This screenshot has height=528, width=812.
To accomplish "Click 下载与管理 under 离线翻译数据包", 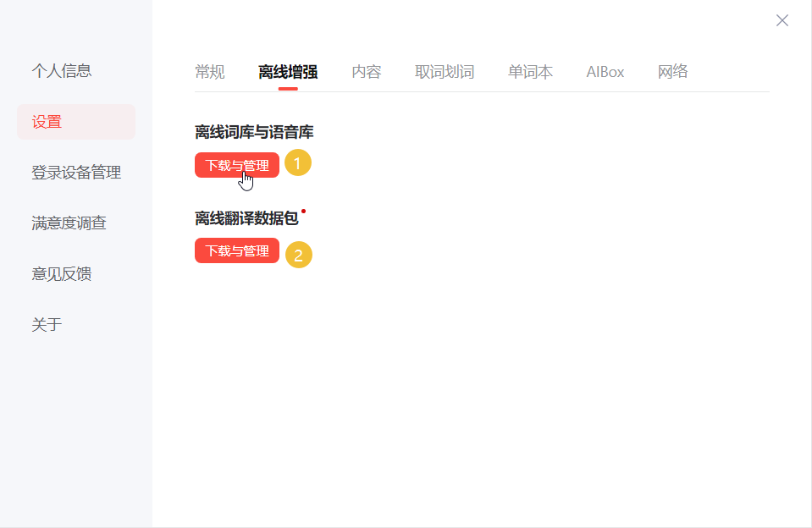I will pyautogui.click(x=237, y=250).
